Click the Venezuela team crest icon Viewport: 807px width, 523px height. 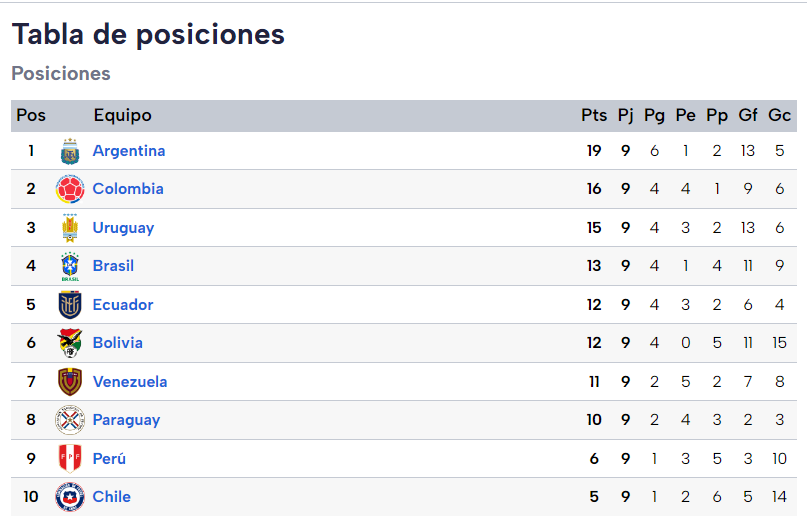[69, 382]
